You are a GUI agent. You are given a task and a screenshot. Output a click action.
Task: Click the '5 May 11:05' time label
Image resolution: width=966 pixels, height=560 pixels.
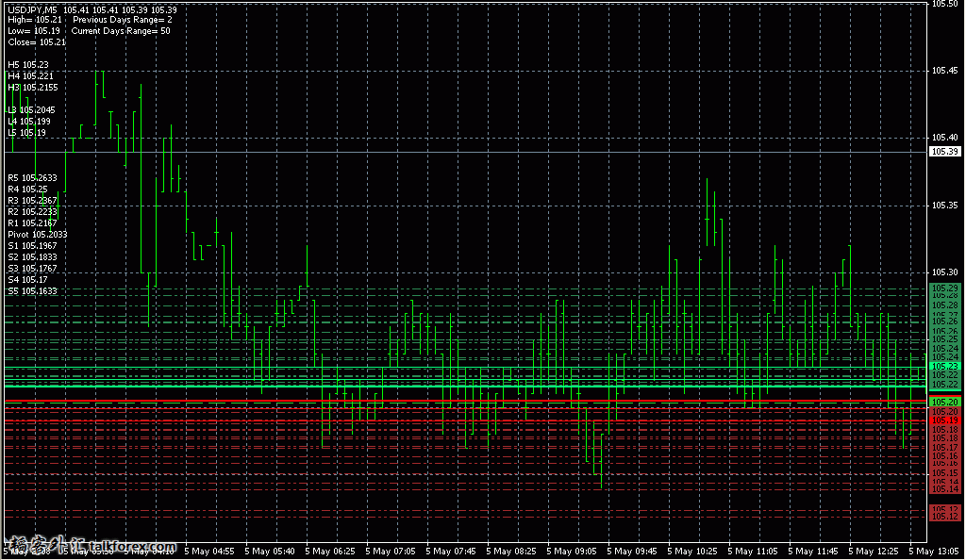(753, 552)
